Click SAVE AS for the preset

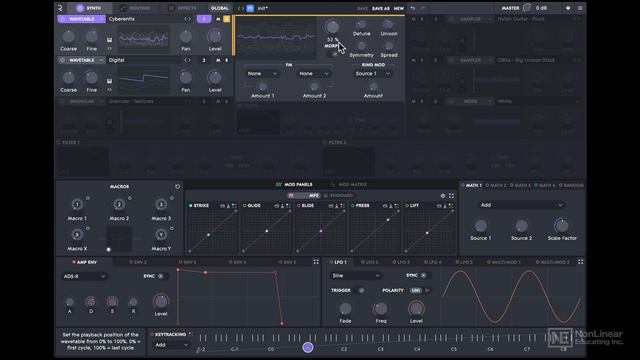(380, 8)
